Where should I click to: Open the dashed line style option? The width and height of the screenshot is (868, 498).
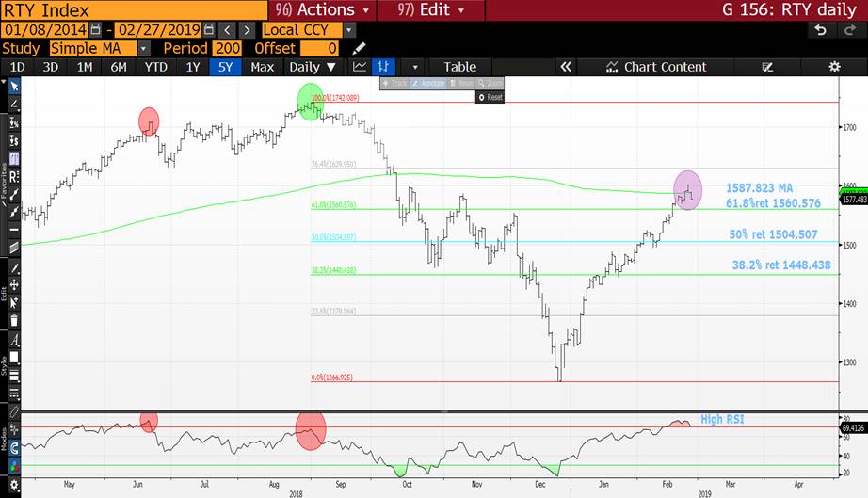[14, 394]
